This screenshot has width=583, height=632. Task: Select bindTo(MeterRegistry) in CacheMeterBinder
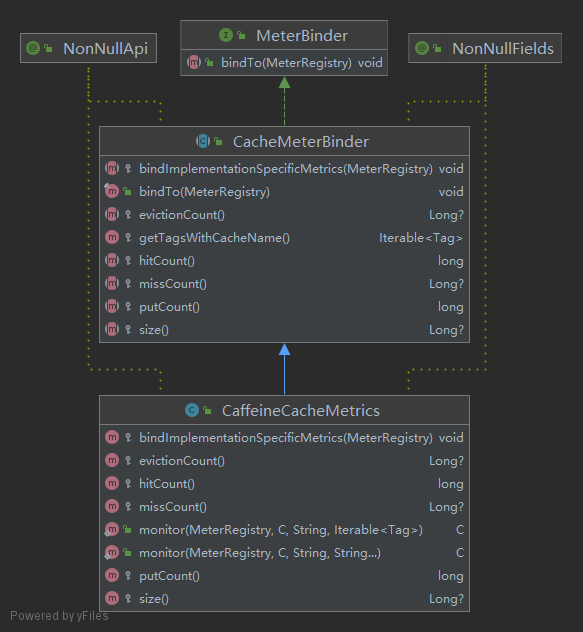click(x=284, y=191)
